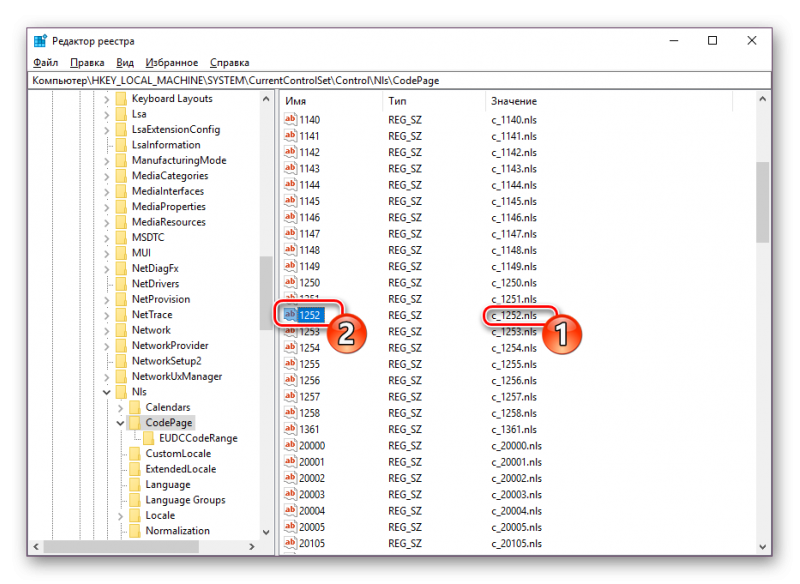Collapse the Nls key

coord(107,392)
